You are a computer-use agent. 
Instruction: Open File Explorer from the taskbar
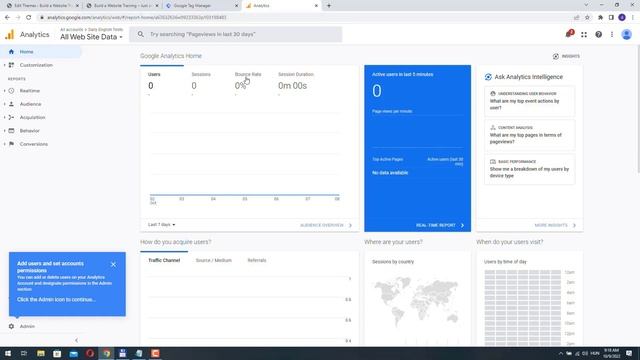click(41, 353)
